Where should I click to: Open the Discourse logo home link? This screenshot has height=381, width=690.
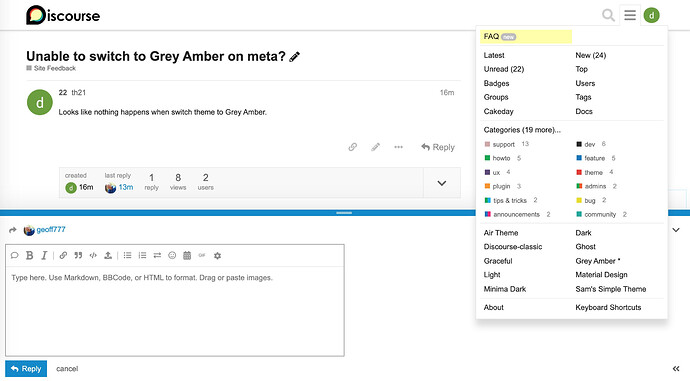click(63, 15)
